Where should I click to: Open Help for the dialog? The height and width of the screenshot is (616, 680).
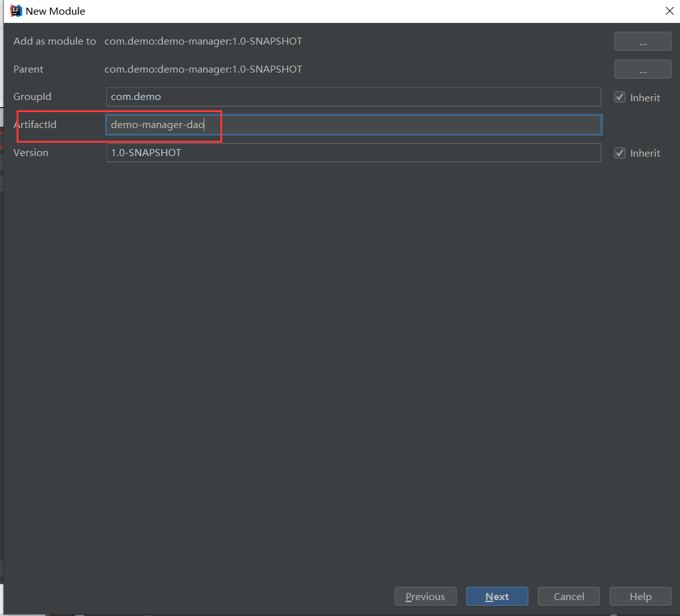640,596
